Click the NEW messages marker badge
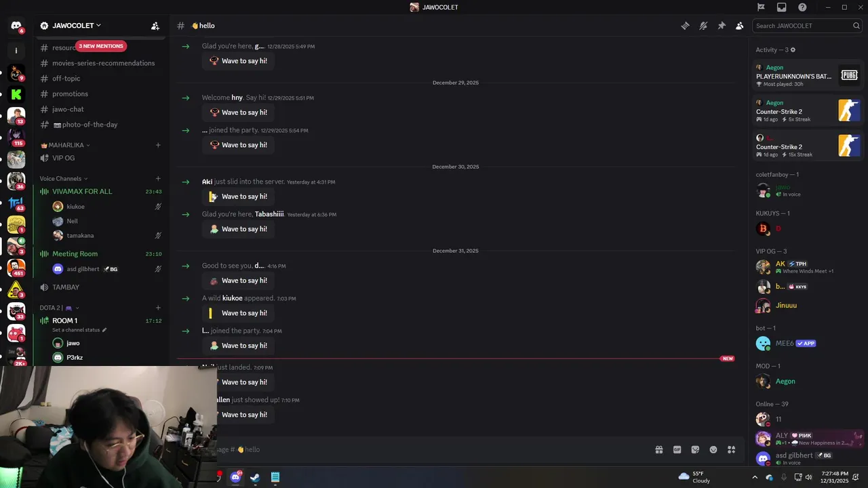Image resolution: width=868 pixels, height=488 pixels. [728, 359]
